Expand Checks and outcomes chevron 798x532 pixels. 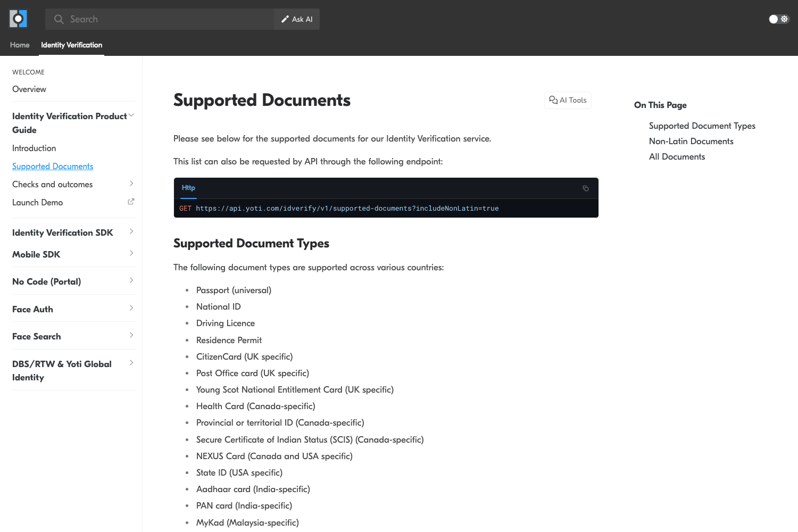(131, 184)
